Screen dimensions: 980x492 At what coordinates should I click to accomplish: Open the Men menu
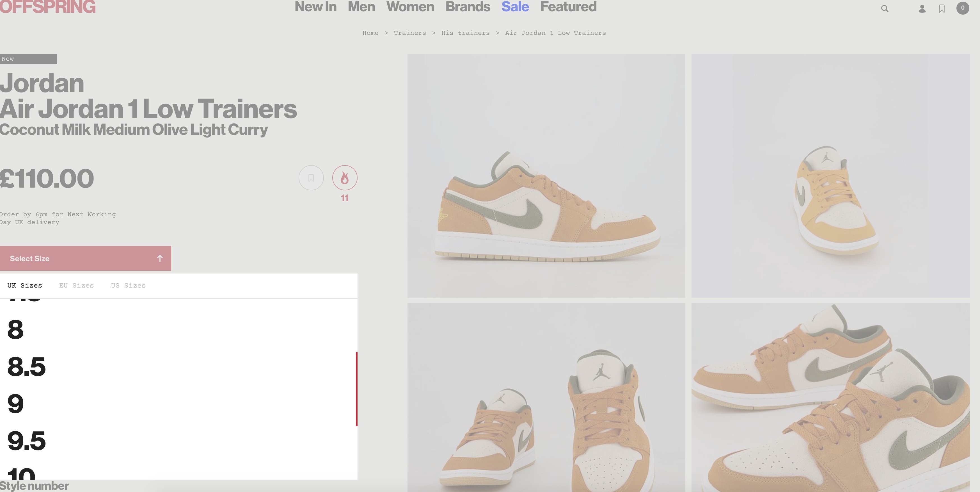click(361, 7)
